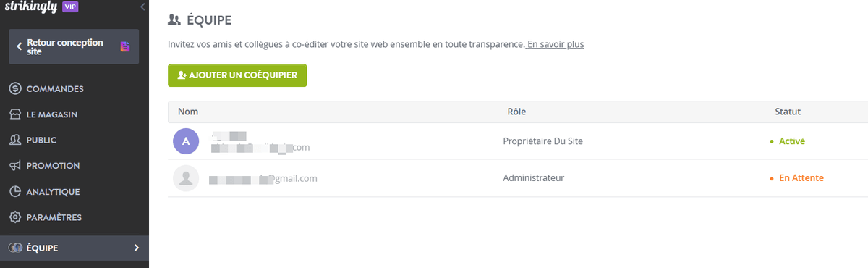The width and height of the screenshot is (868, 268).
Task: Select the Administrateur team member row
Action: 518,178
